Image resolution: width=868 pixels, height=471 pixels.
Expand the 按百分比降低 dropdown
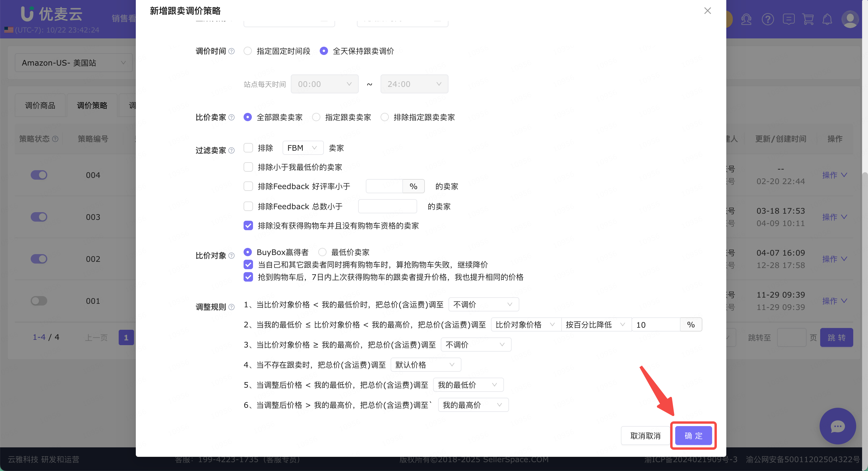click(x=596, y=325)
